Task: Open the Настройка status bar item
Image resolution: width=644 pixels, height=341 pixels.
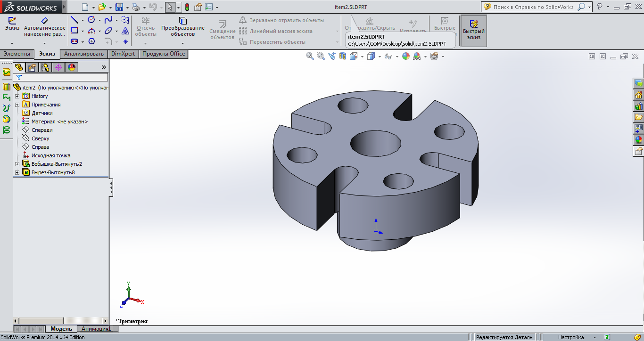Action: click(571, 337)
